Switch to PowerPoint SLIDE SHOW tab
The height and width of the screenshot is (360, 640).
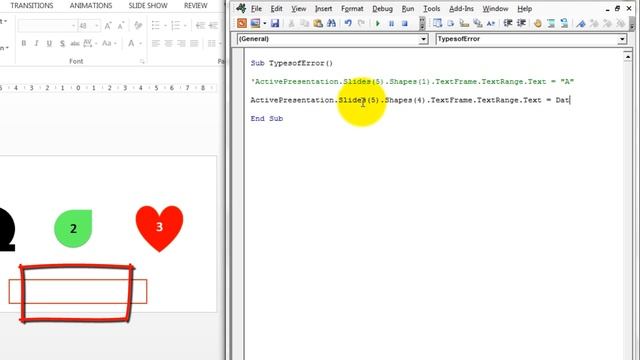point(148,6)
